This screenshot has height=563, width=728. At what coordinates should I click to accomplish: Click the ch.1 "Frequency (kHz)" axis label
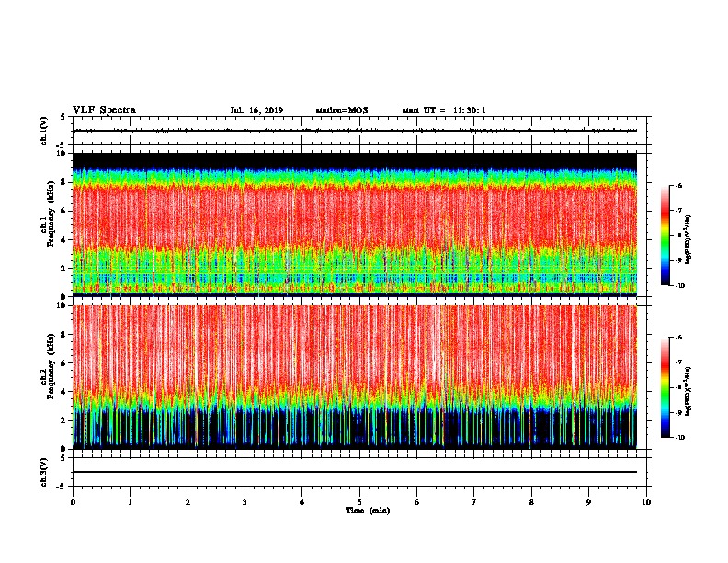point(51,213)
